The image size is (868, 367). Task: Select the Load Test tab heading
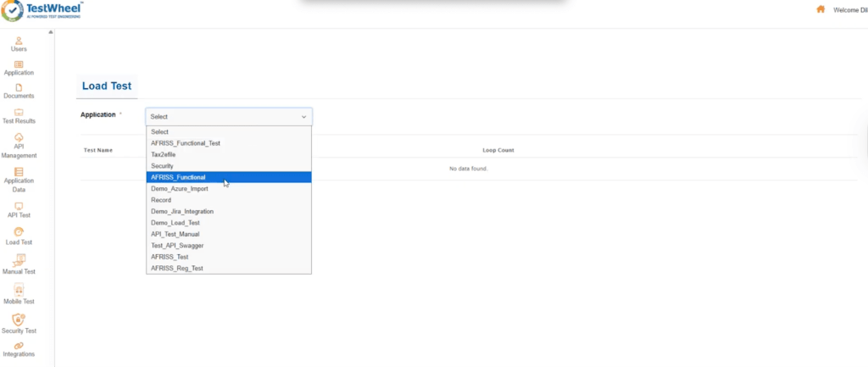pos(106,86)
